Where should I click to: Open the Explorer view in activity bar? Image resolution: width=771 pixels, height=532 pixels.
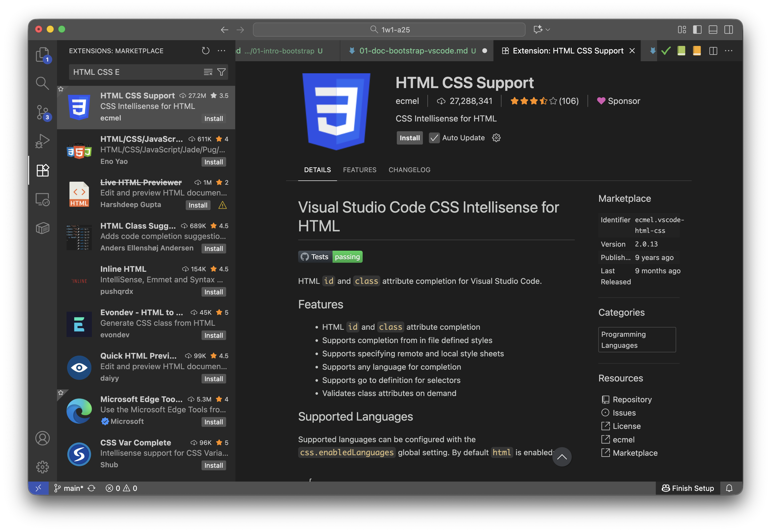pos(42,54)
